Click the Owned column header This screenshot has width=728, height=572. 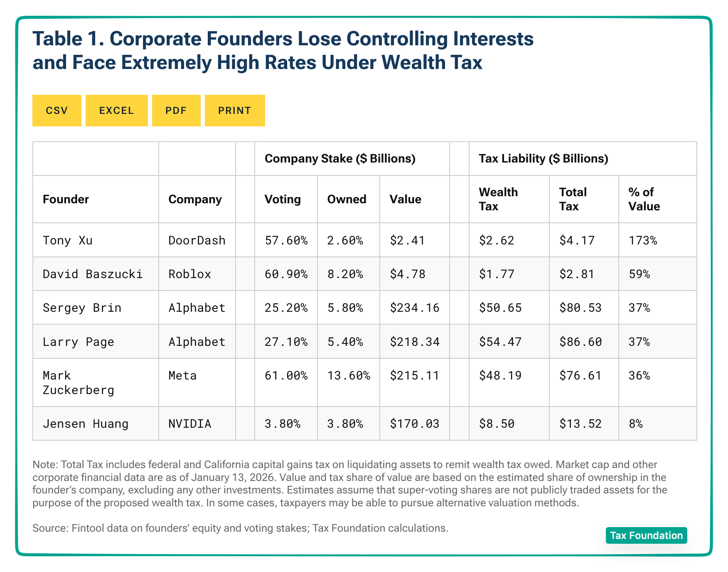coord(347,199)
